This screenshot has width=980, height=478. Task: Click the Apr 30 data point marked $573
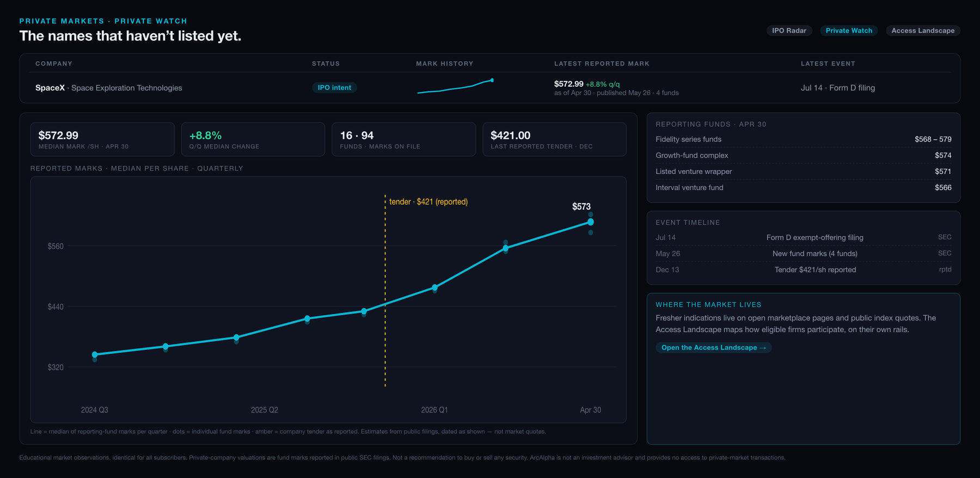(x=591, y=222)
